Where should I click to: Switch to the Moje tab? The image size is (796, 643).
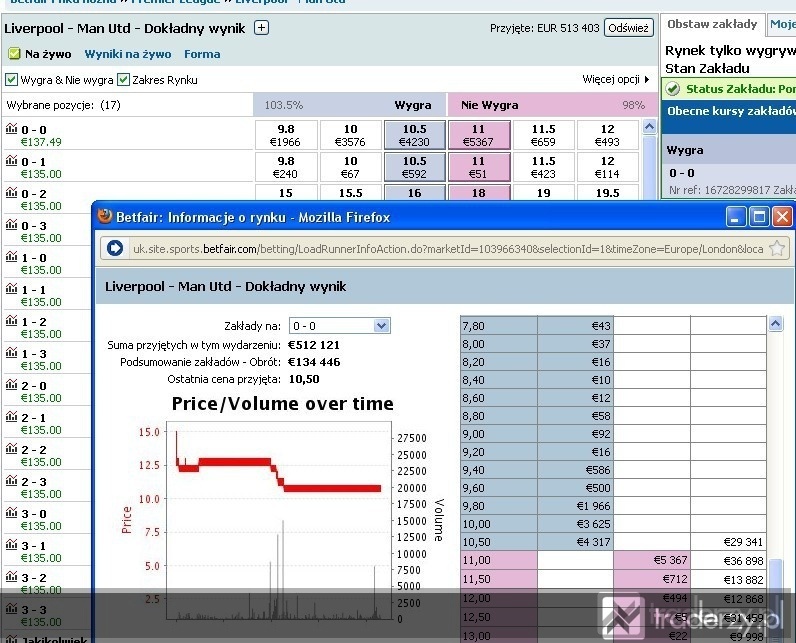[782, 24]
